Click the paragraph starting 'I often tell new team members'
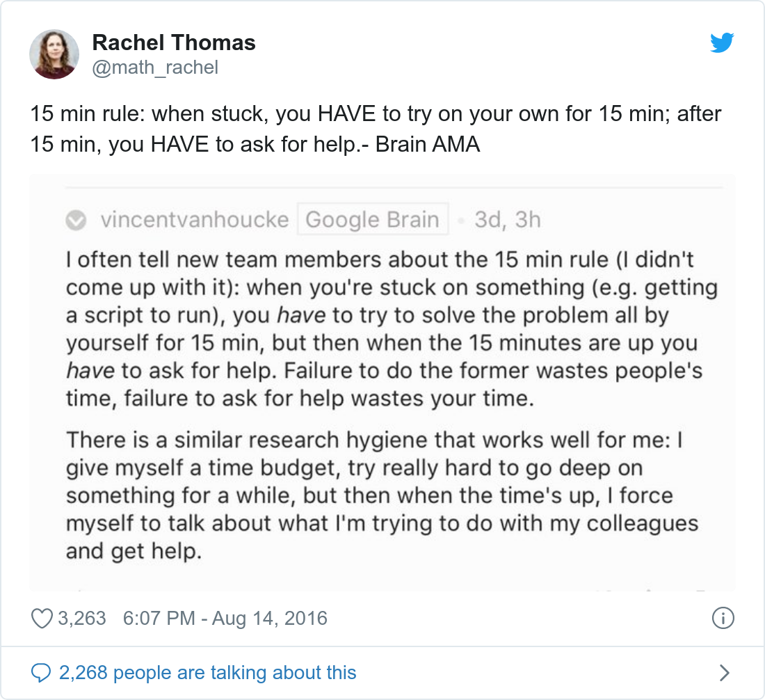Screen dimensions: 765x700 coord(392,329)
